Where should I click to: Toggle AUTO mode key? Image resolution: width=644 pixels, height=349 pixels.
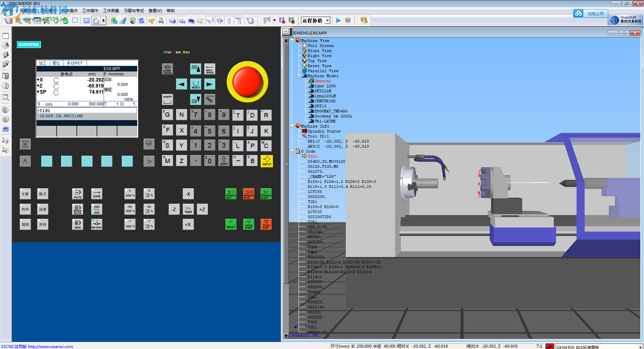77,194
